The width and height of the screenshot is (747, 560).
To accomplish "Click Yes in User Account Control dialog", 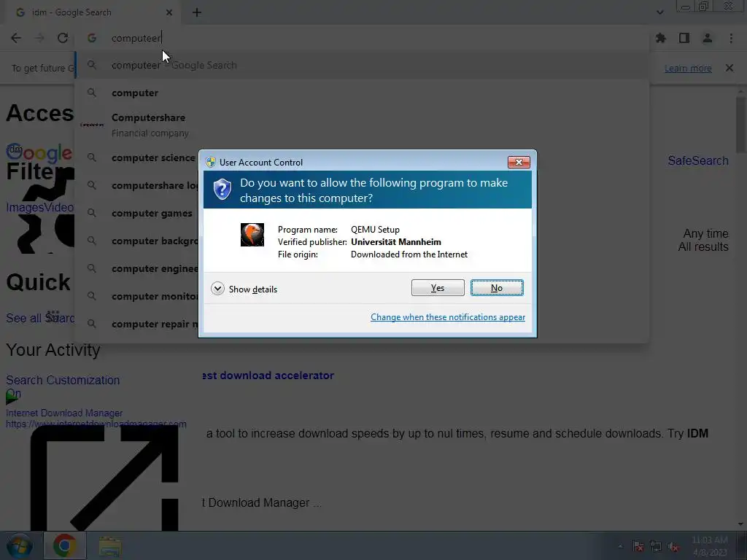I will [438, 287].
